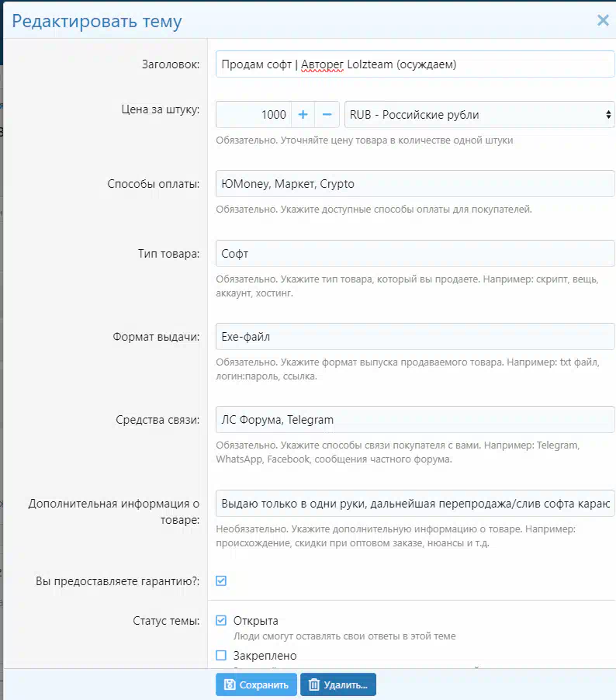The height and width of the screenshot is (700, 616).
Task: Click the Цена за штуку label
Action: pyautogui.click(x=154, y=109)
